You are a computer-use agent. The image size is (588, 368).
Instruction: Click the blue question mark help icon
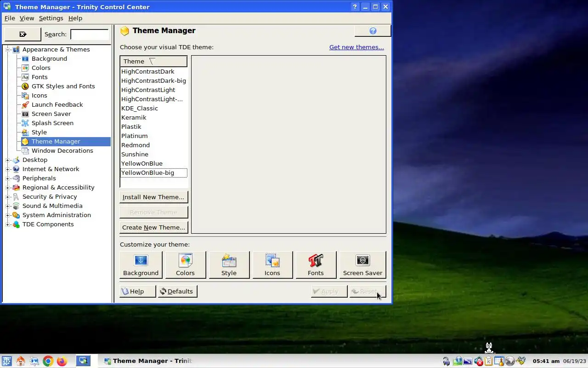pos(373,31)
